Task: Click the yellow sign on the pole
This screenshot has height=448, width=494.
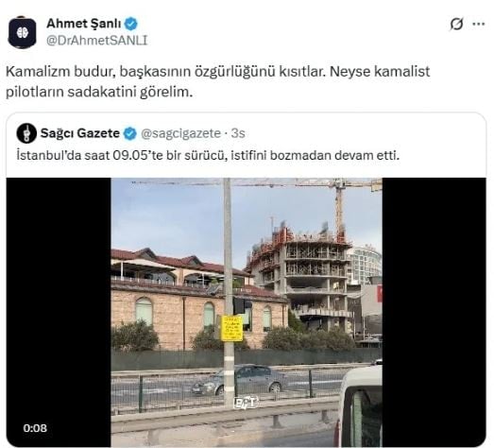Action: pos(231,328)
